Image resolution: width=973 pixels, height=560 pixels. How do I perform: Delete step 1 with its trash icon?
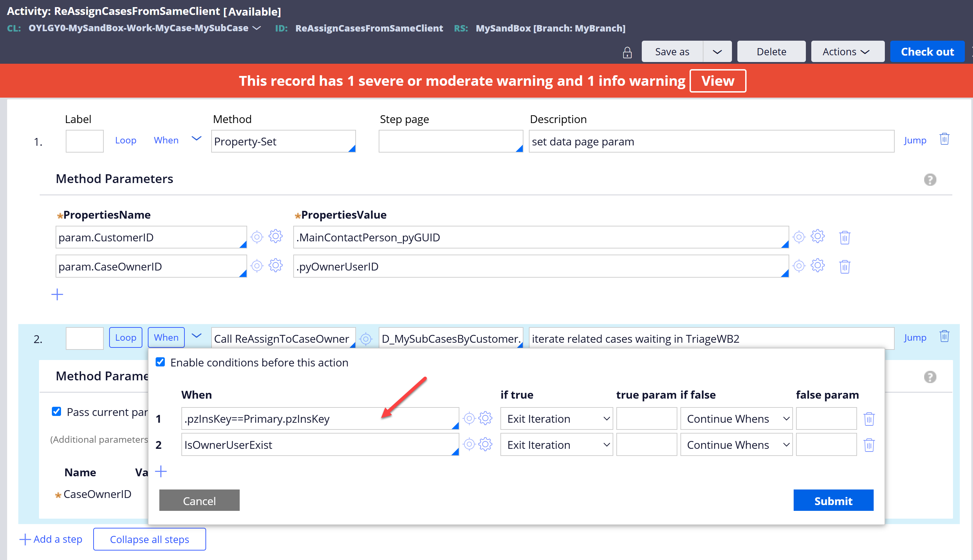point(944,139)
